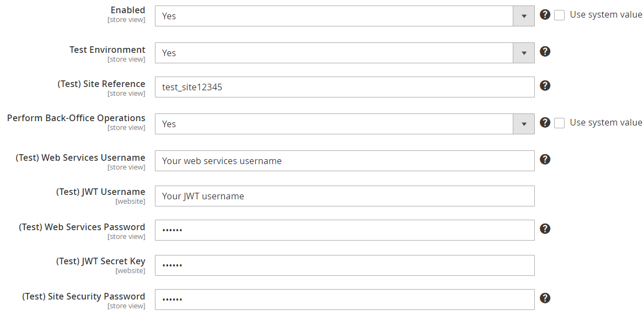644x321 pixels.
Task: Open help for Site Security Password
Action: click(545, 298)
